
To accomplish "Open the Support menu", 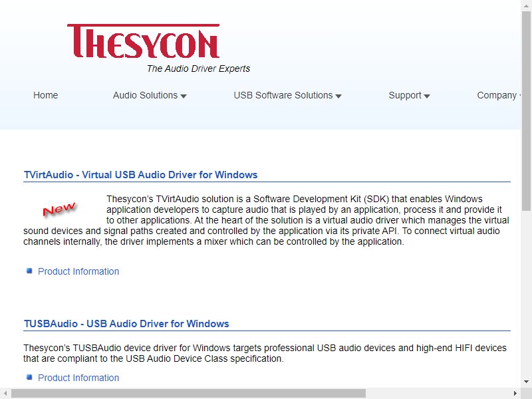I will [409, 95].
